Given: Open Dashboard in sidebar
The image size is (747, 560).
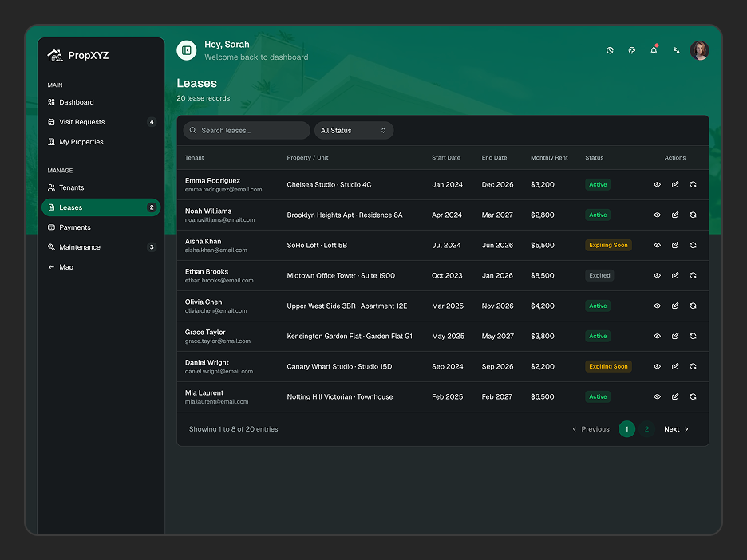Looking at the screenshot, I should (101, 102).
